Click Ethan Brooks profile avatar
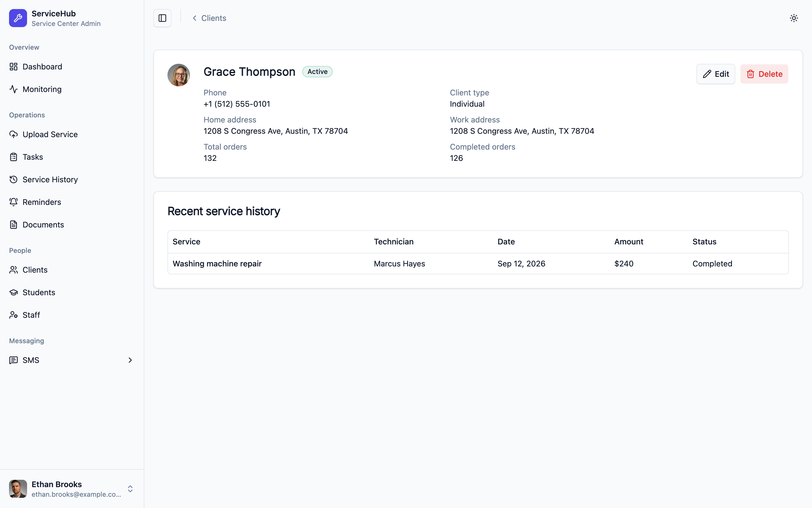The height and width of the screenshot is (508, 812). [x=18, y=489]
